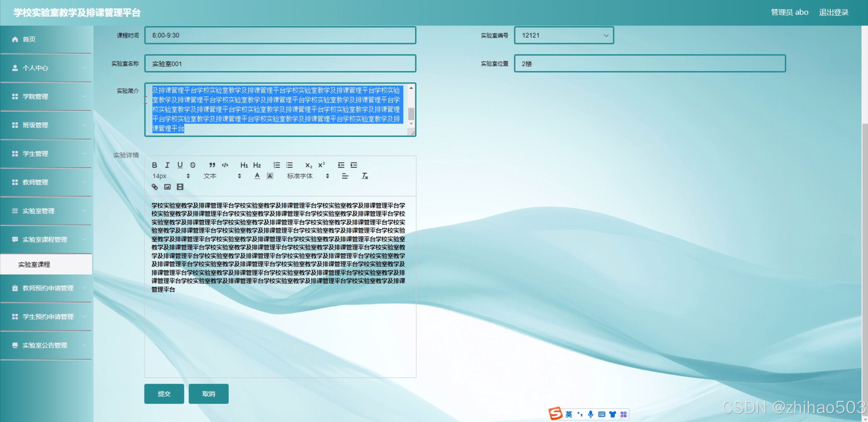Apply Heading 1 style

[x=244, y=165]
